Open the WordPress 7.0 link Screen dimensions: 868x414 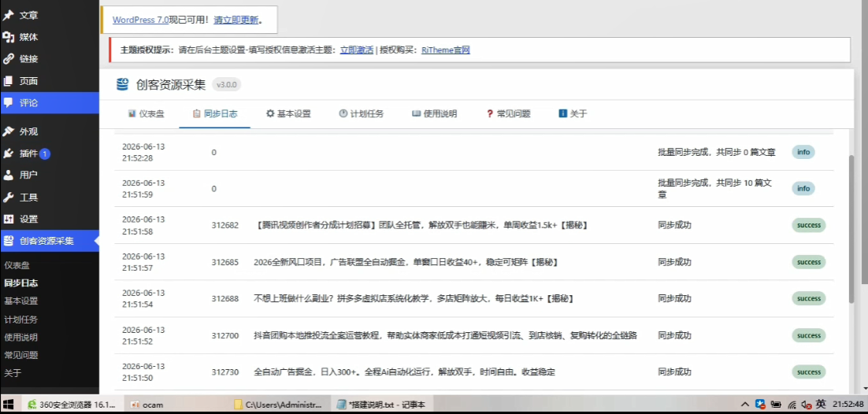pos(141,20)
